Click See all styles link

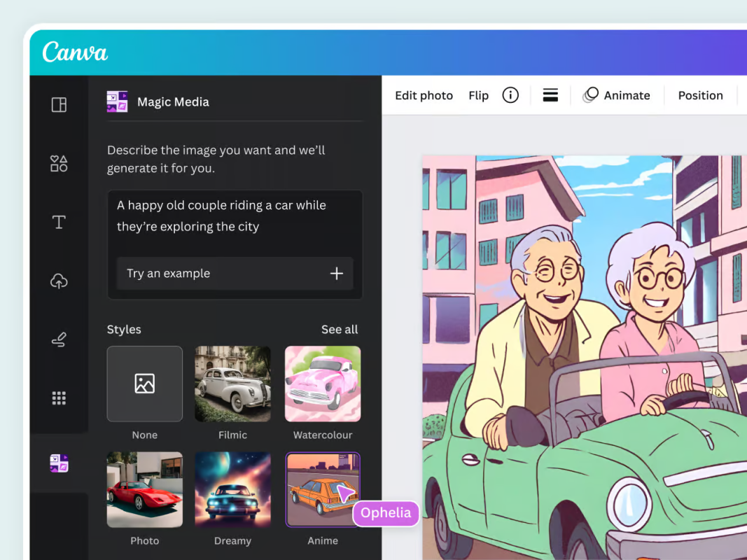340,330
